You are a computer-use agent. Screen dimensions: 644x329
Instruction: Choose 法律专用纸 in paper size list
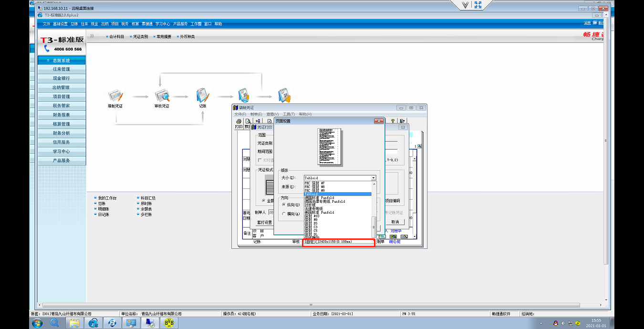point(338,208)
